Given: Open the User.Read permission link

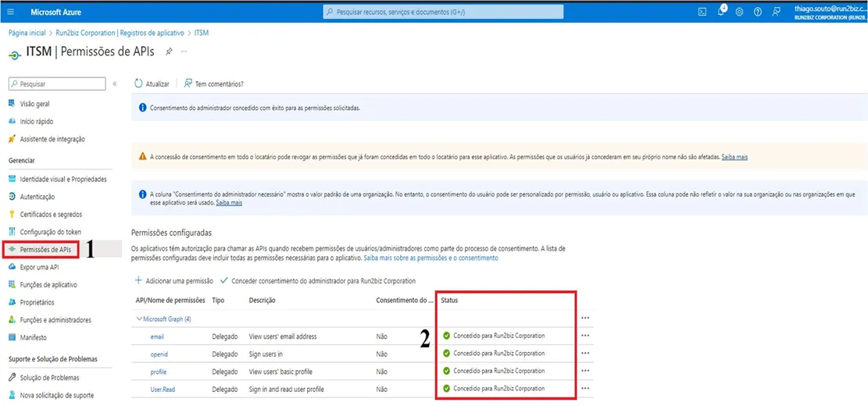Looking at the screenshot, I should click(163, 390).
